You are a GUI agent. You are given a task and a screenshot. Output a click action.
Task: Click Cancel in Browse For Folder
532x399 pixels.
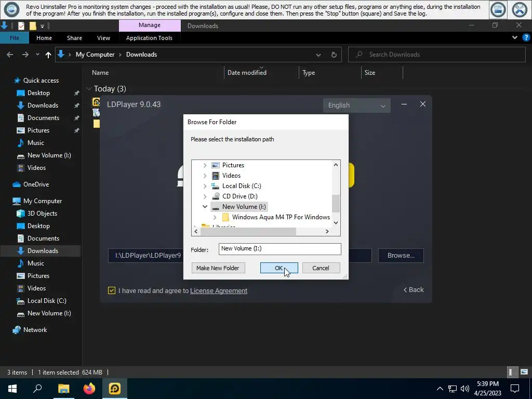(x=321, y=268)
